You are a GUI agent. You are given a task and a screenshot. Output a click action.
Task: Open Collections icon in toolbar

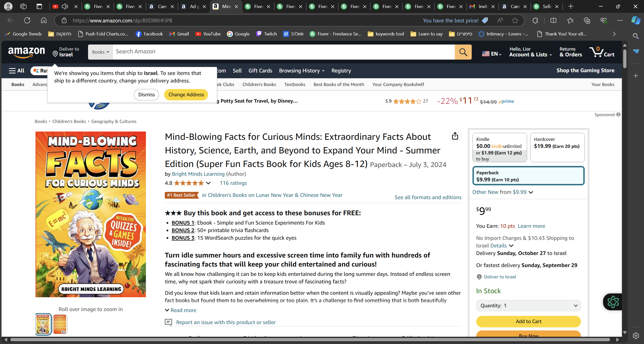click(x=587, y=20)
